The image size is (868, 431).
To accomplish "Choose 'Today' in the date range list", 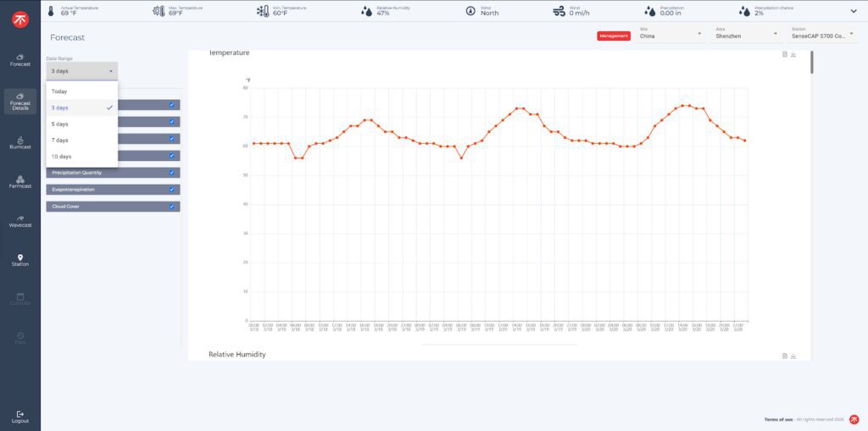I will 59,91.
